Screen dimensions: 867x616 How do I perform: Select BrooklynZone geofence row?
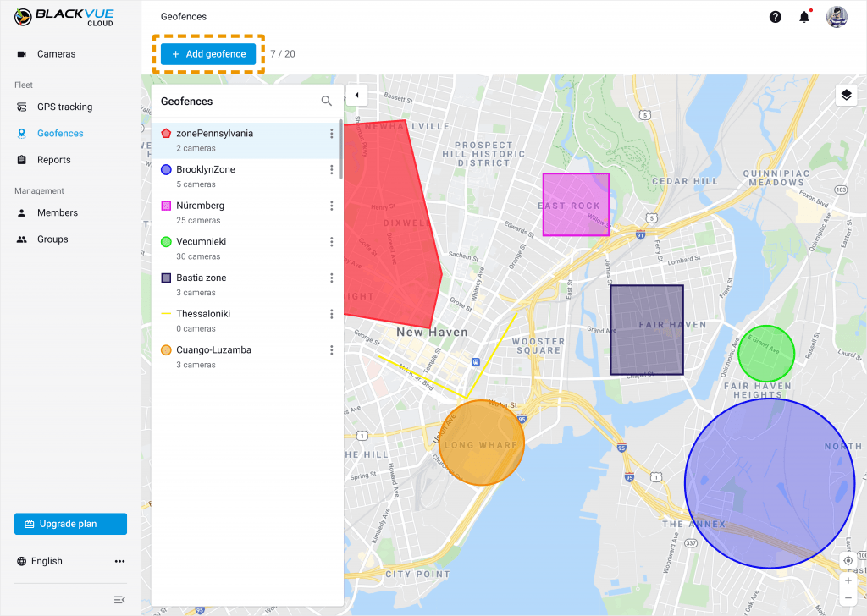(x=246, y=176)
